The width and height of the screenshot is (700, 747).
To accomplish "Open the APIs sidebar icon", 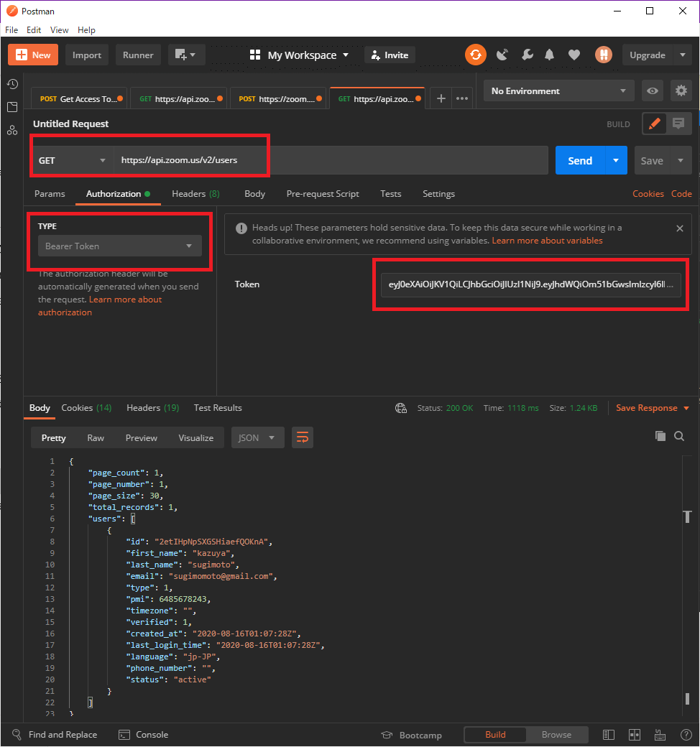I will (x=12, y=130).
